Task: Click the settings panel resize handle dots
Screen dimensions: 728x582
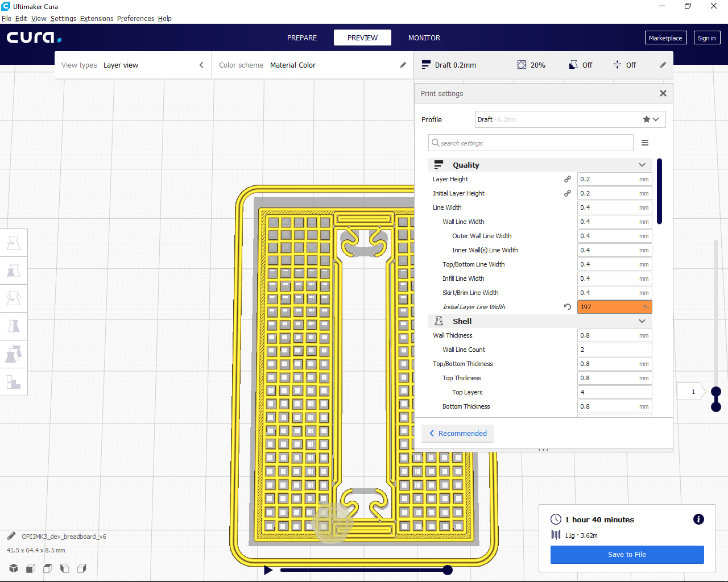Action: click(x=544, y=450)
